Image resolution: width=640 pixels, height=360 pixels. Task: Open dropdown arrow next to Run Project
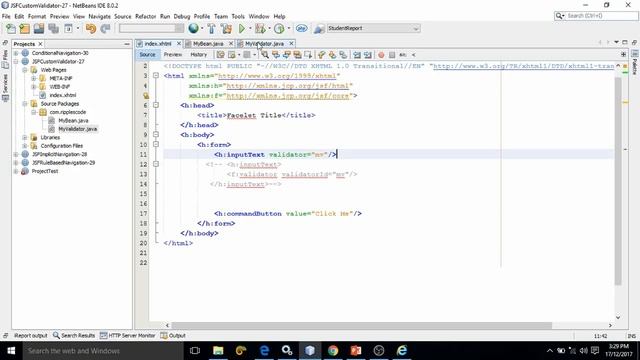click(x=249, y=29)
